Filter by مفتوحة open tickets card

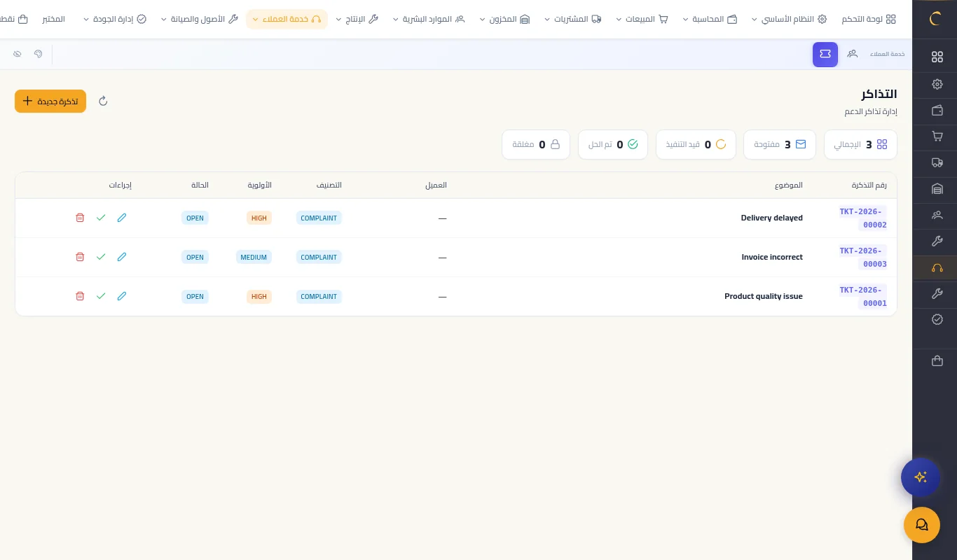tap(780, 144)
